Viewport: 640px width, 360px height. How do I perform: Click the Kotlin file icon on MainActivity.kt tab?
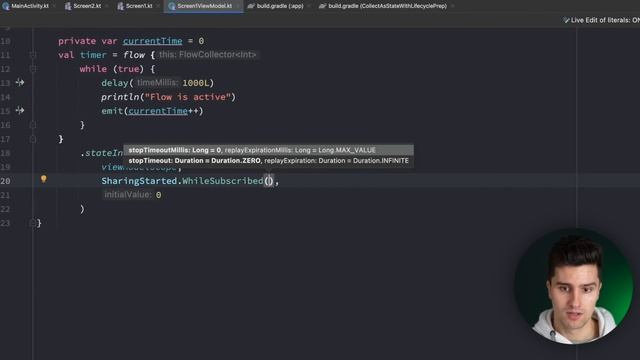[6, 6]
